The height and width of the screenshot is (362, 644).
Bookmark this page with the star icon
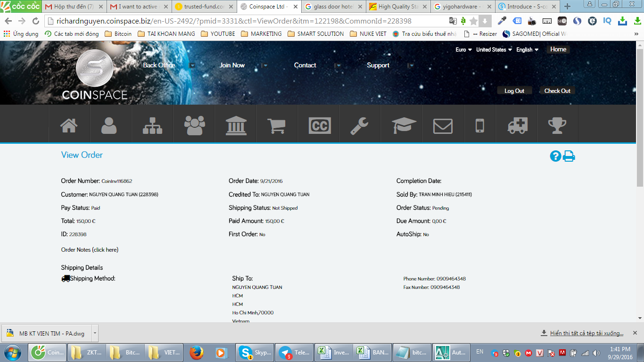pyautogui.click(x=474, y=21)
